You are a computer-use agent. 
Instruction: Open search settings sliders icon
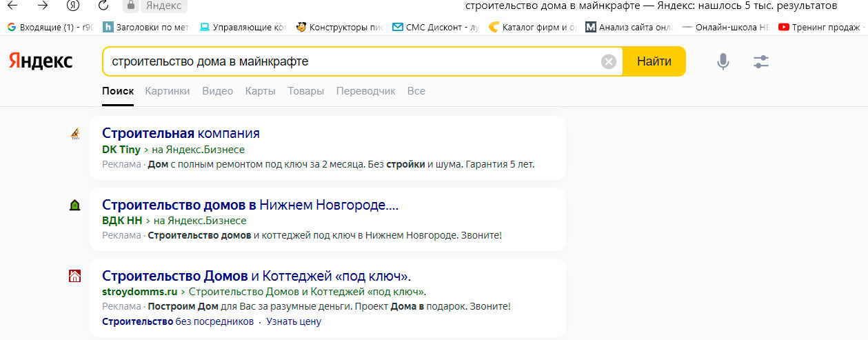(760, 62)
